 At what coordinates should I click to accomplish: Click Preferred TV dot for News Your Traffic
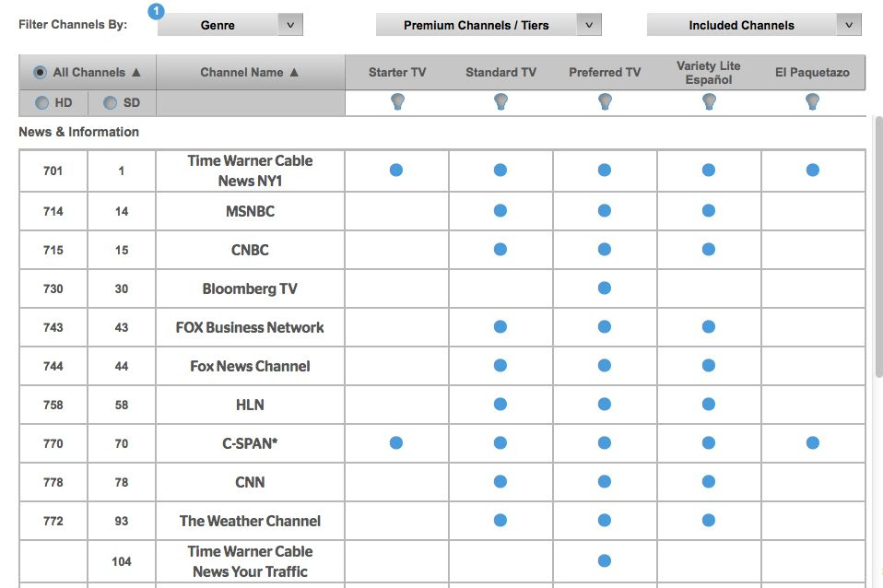[605, 561]
